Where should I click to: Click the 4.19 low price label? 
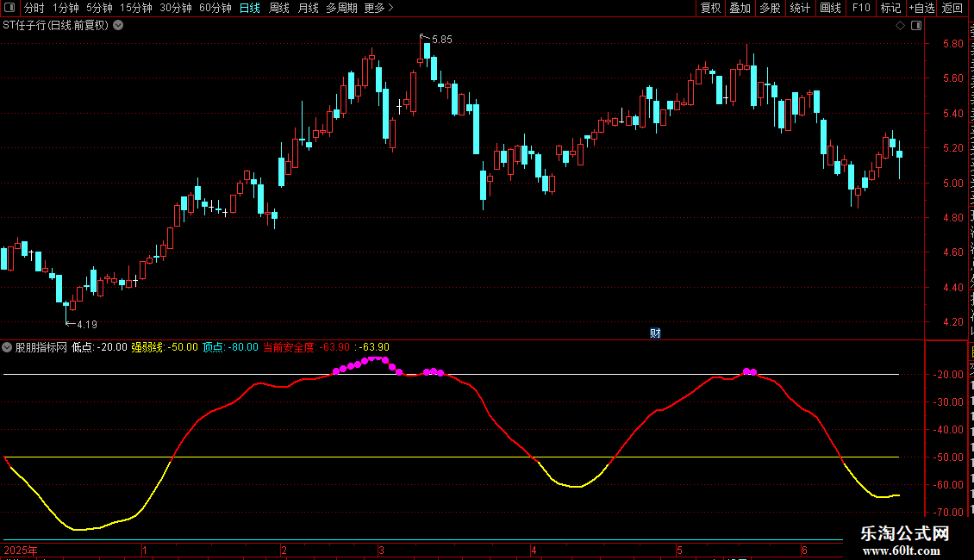pyautogui.click(x=87, y=324)
